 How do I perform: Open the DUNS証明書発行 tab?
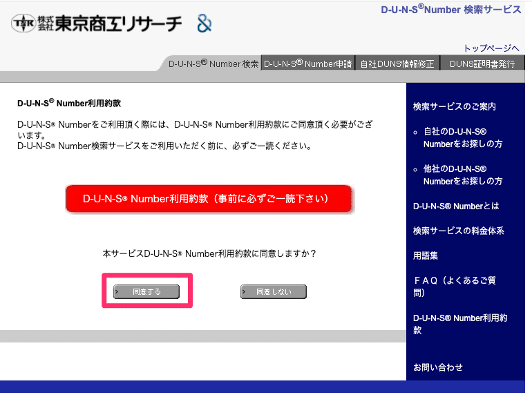pyautogui.click(x=482, y=64)
